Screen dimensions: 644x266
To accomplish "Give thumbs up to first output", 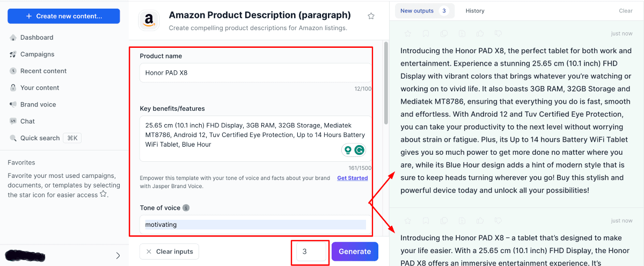I will pyautogui.click(x=480, y=34).
